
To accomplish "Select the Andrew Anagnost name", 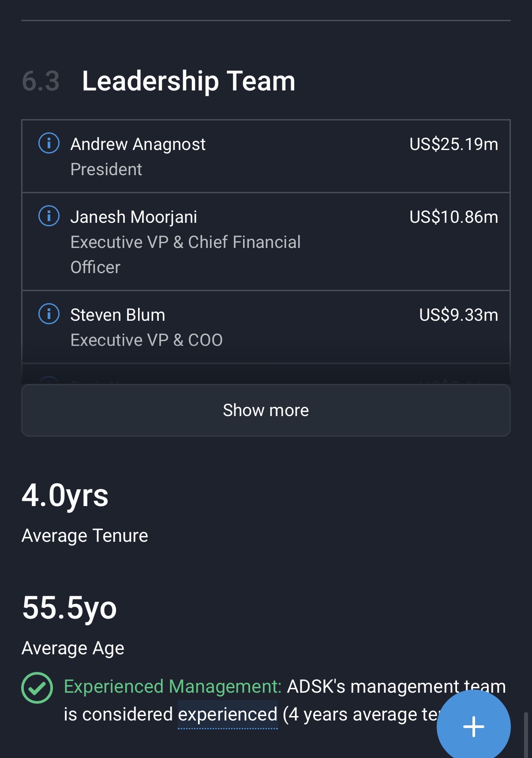I will 138,144.
